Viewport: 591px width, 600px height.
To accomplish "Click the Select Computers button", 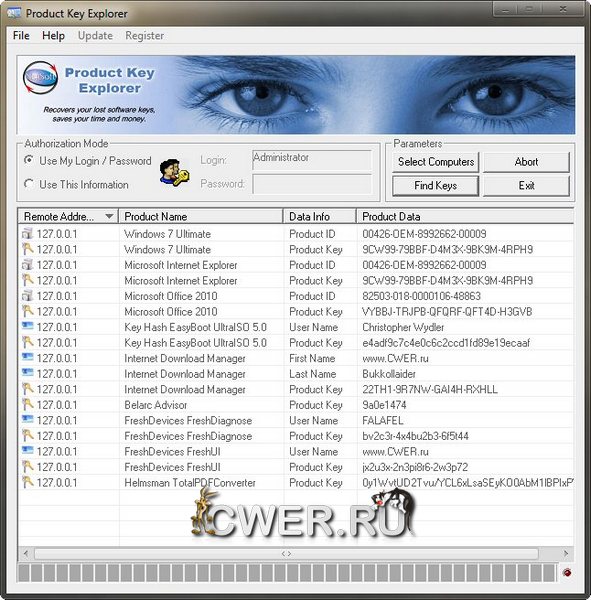I will point(436,162).
